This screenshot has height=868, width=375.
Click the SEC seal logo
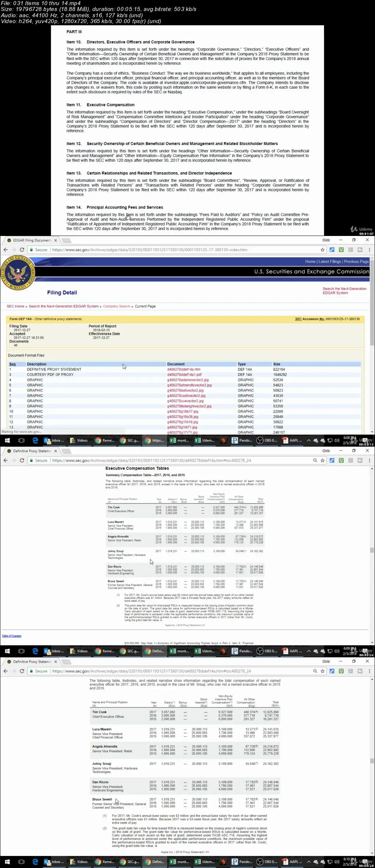tap(18, 273)
